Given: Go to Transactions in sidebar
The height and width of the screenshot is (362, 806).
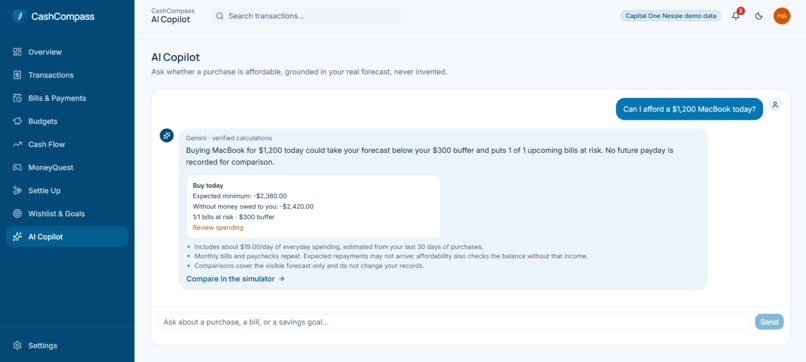Looking at the screenshot, I should [67, 75].
